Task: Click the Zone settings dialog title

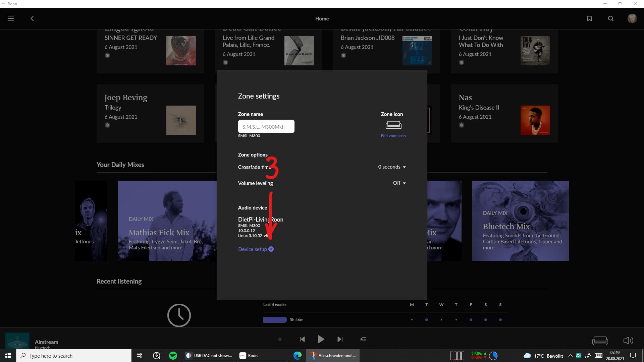Action: click(259, 96)
